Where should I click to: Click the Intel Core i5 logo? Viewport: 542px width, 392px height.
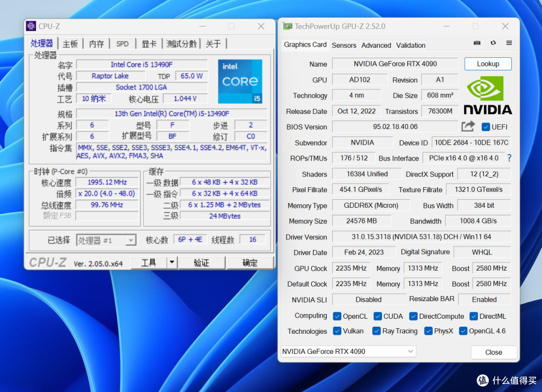240,81
